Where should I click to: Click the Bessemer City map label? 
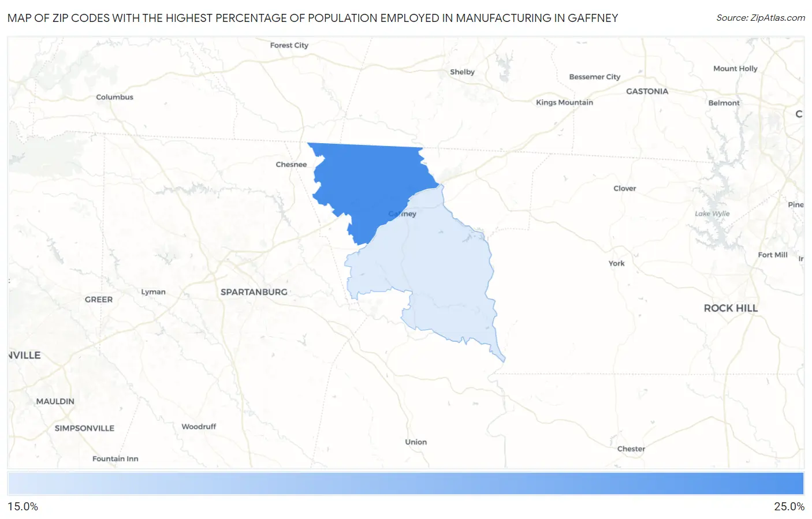(x=594, y=77)
